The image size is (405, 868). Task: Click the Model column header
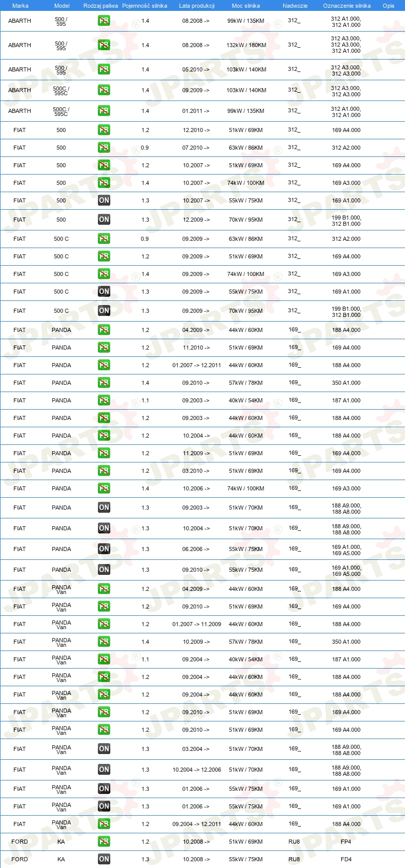pos(62,6)
